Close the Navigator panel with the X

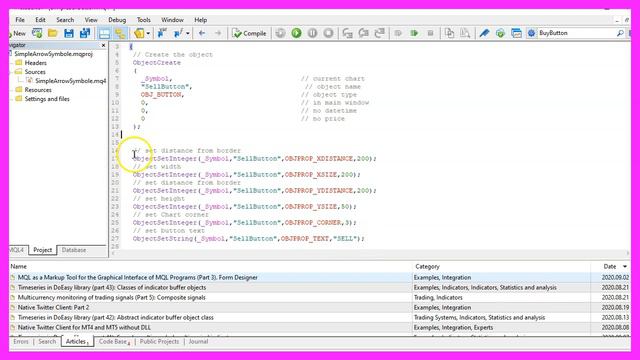click(x=103, y=45)
